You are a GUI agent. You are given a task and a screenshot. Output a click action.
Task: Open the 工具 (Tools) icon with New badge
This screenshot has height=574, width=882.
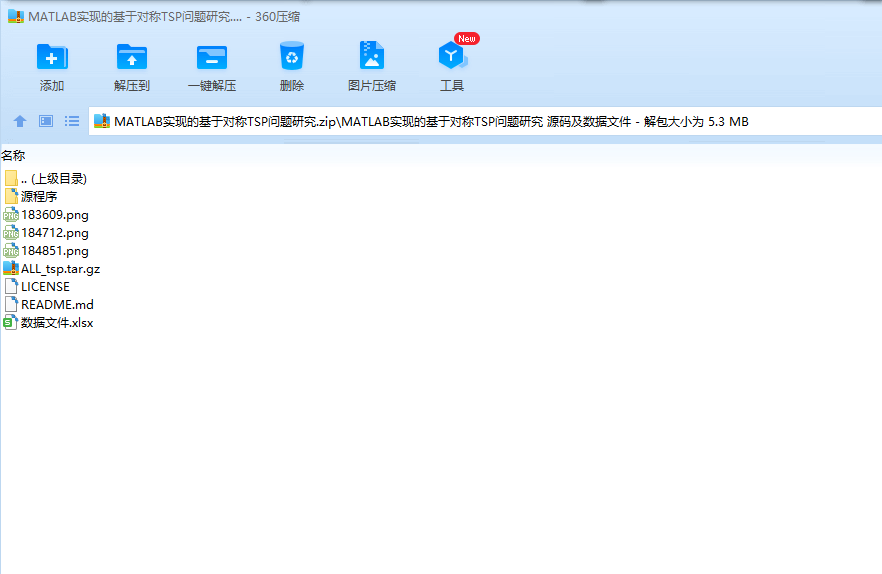coord(452,55)
